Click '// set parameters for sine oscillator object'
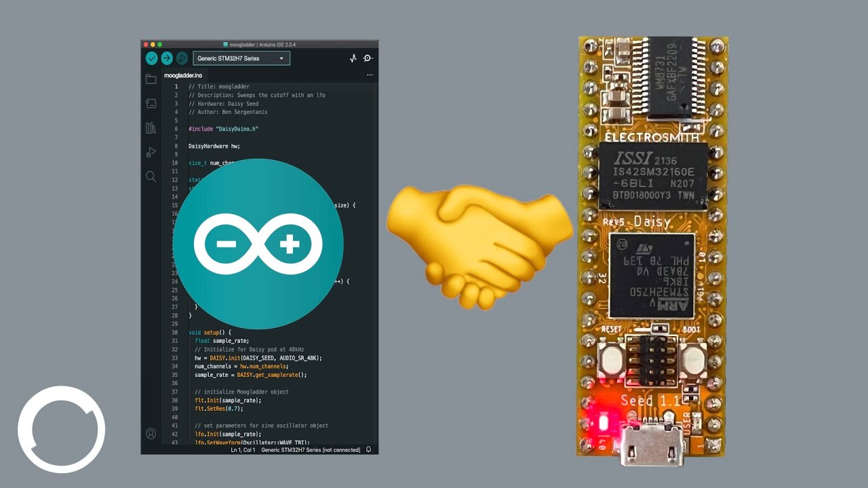868x488 pixels. [261, 426]
